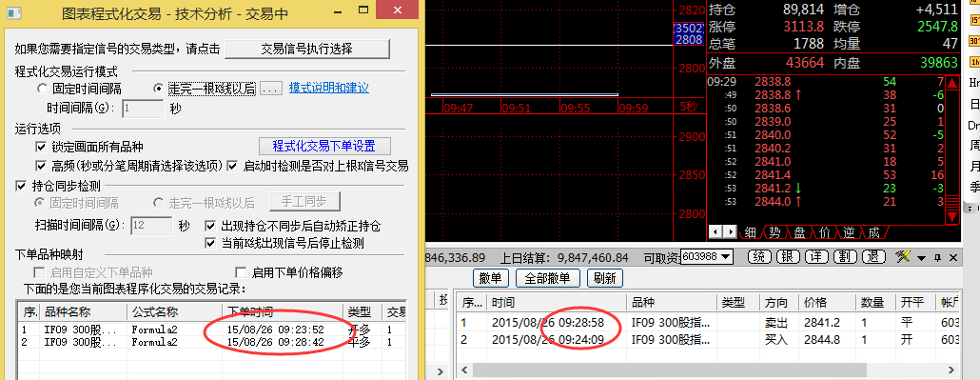Click the 刷新 refresh button
Image resolution: width=980 pixels, height=380 pixels.
pyautogui.click(x=605, y=277)
